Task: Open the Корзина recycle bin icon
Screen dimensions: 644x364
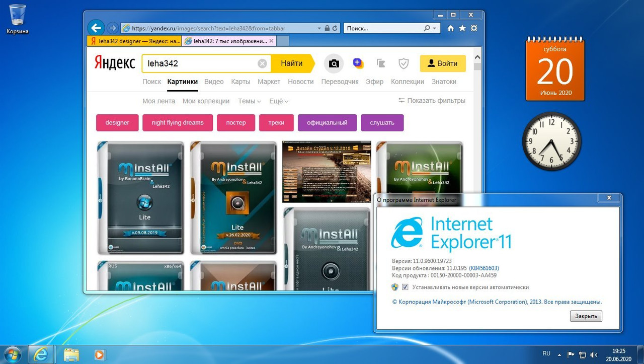Action: pyautogui.click(x=18, y=20)
